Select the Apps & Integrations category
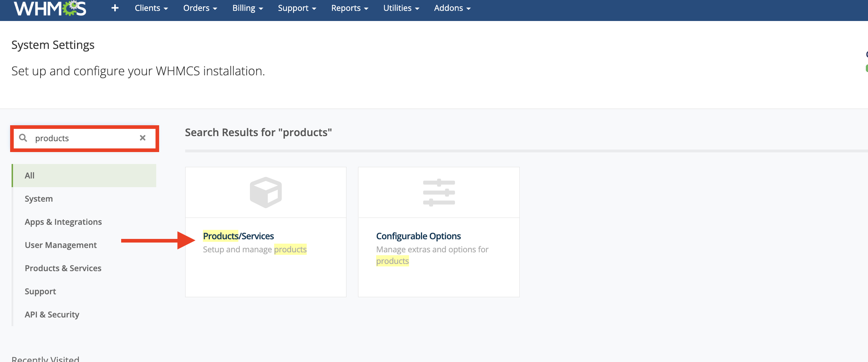Image resolution: width=868 pixels, height=362 pixels. [x=85, y=222]
